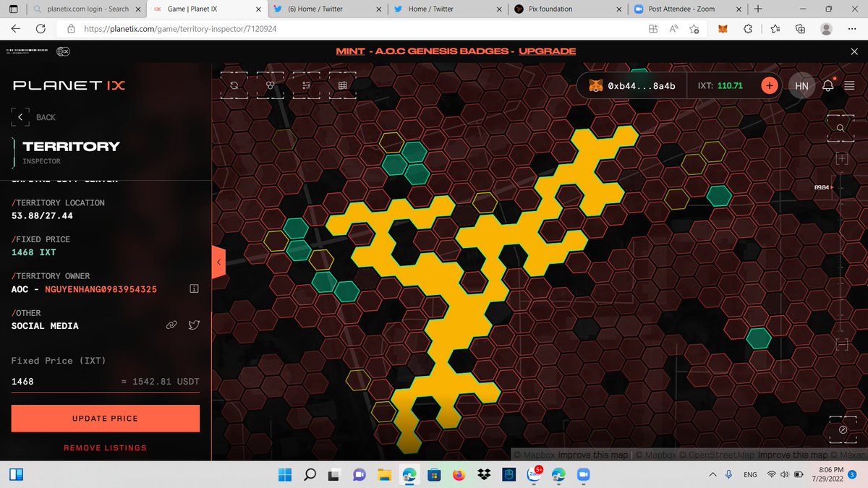Screen dimensions: 868x488
Task: Click the Planet IX logo
Action: (x=69, y=85)
